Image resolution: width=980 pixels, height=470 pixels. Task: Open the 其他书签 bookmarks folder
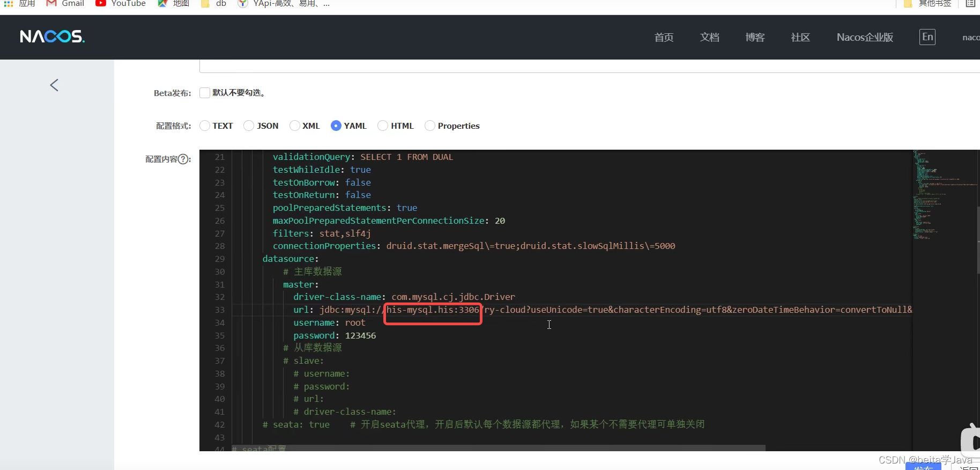pos(927,3)
